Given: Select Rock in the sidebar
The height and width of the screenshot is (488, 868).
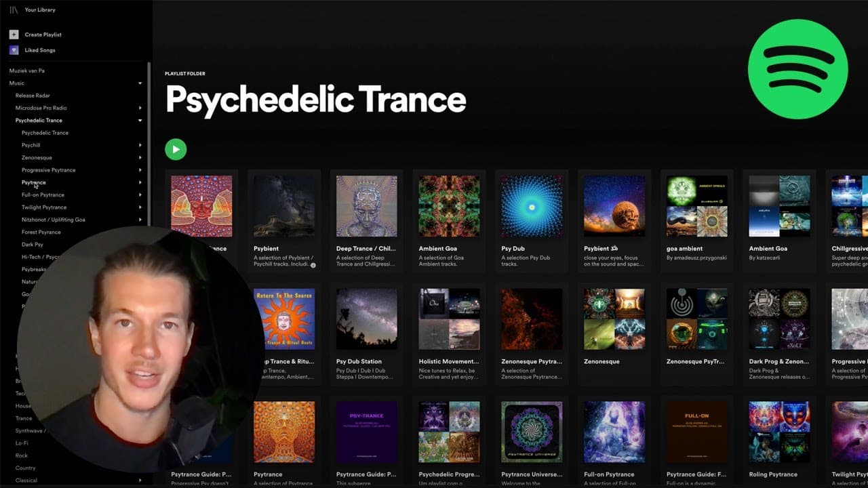Looking at the screenshot, I should (22, 455).
